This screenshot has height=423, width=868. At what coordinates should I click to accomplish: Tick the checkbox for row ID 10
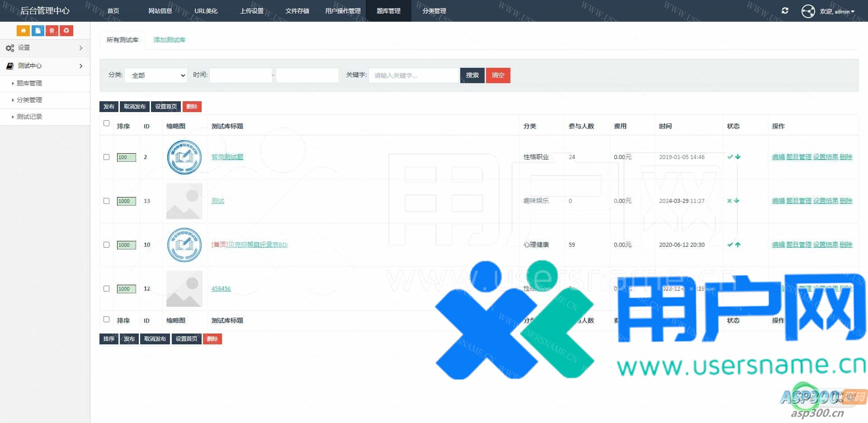(107, 244)
